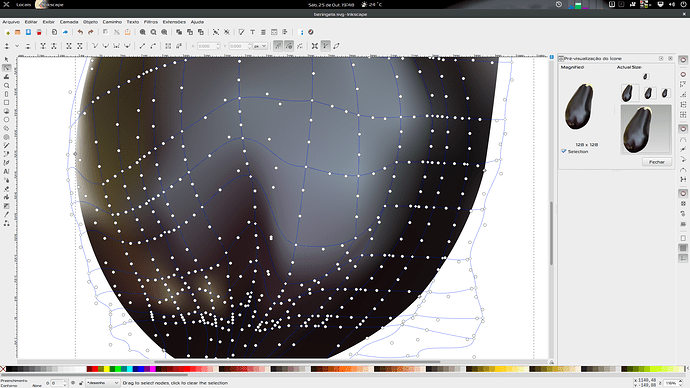Click the Undo arrow icon
690x388 pixels.
point(80,32)
